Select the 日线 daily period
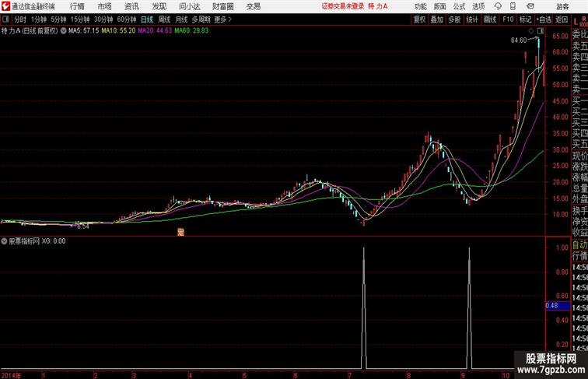The image size is (588, 379). coord(147,19)
